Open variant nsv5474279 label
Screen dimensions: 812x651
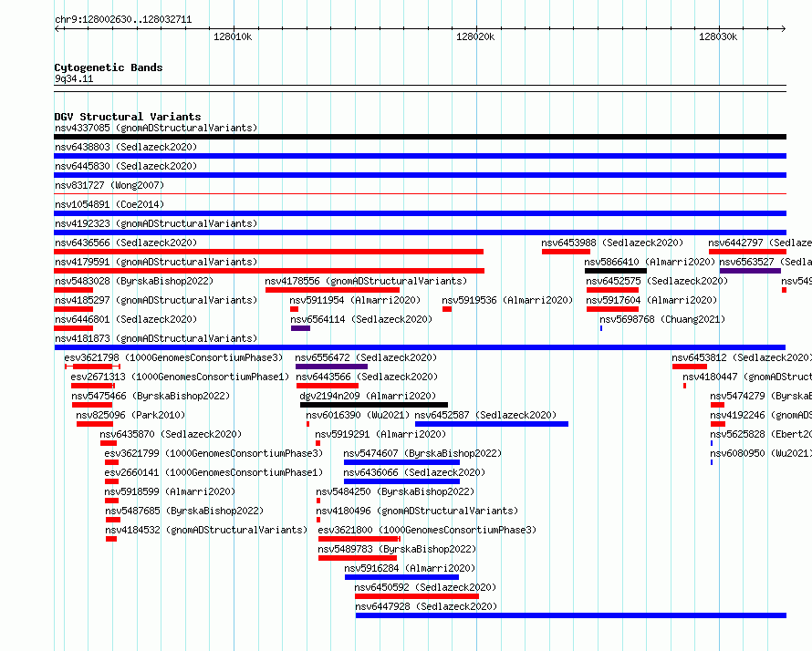(x=760, y=396)
